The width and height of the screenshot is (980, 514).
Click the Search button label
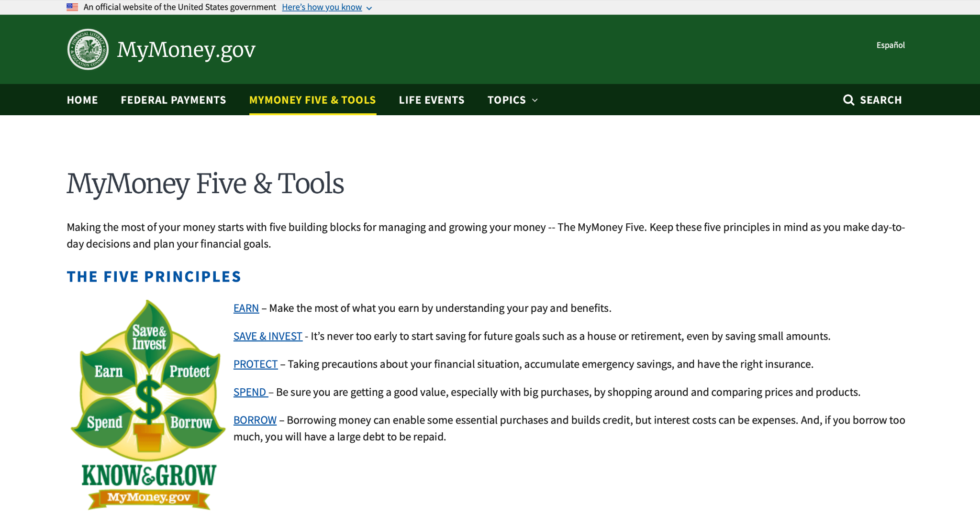click(x=880, y=100)
